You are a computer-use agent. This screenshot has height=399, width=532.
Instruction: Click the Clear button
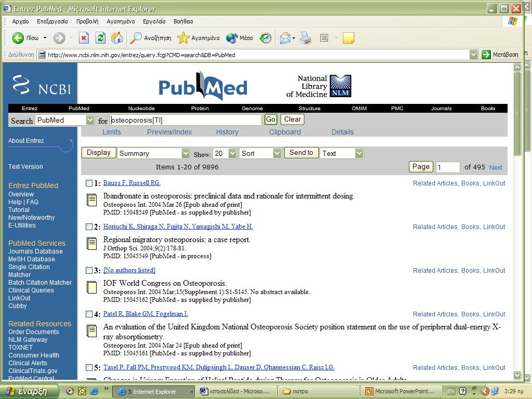tap(292, 119)
